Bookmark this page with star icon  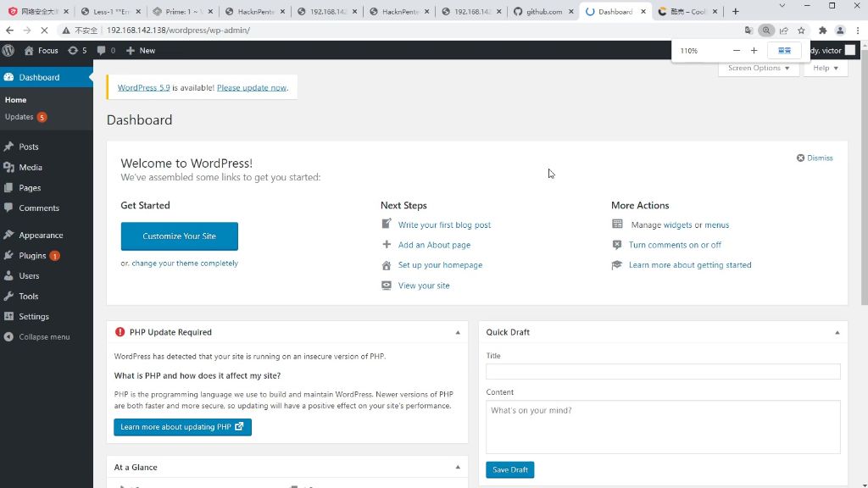[x=801, y=30]
